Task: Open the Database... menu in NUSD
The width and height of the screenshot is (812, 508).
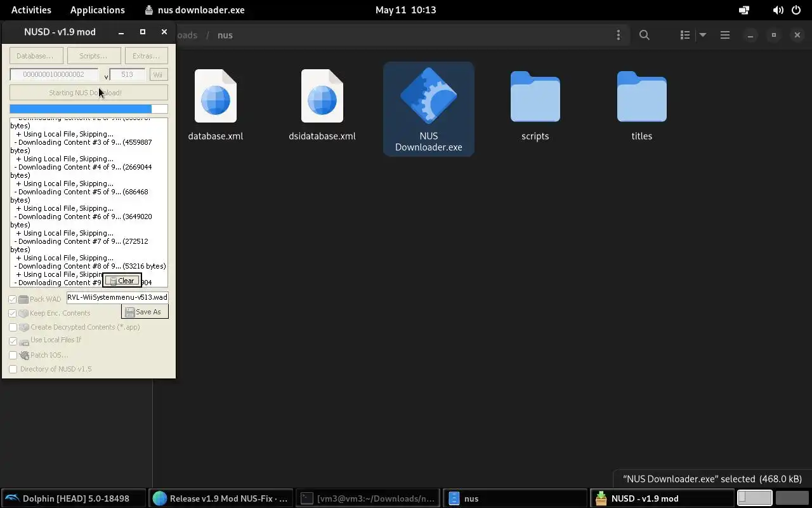Action: [x=36, y=56]
